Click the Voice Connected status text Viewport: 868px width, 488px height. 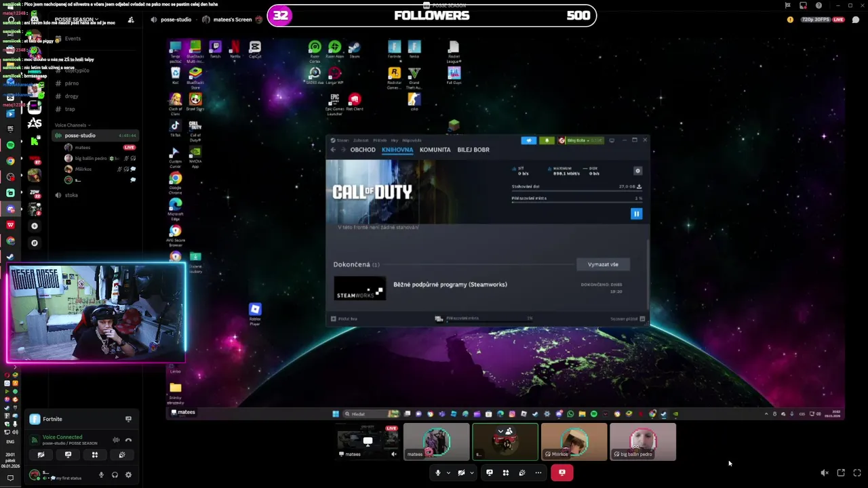coord(62,437)
